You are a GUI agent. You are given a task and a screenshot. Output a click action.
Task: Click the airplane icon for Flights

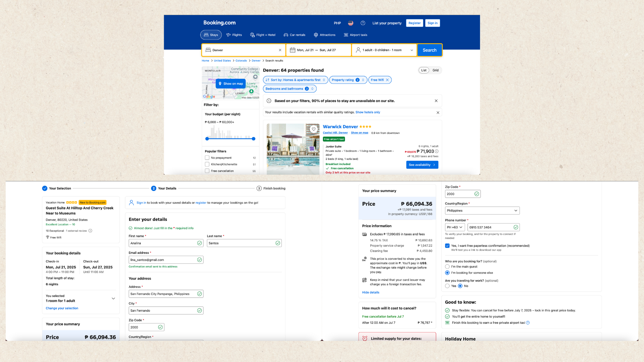(x=228, y=35)
